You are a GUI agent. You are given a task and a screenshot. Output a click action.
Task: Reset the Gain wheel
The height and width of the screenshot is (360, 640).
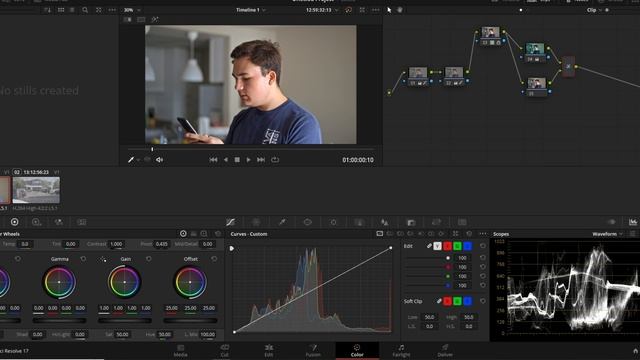(x=149, y=259)
